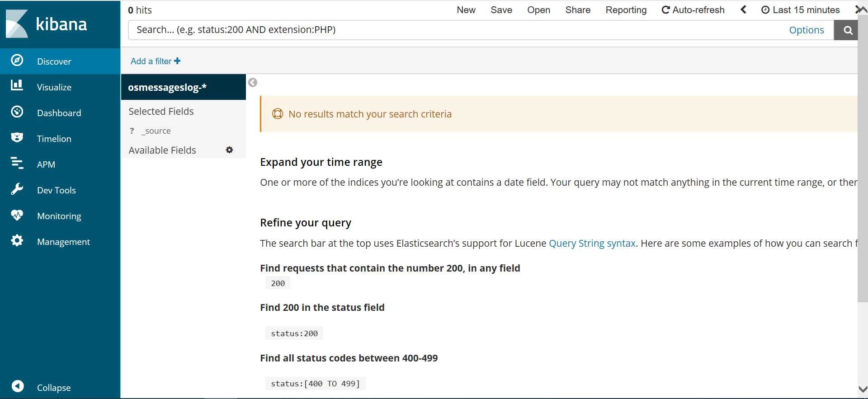Click Reporting in top menu

[626, 10]
